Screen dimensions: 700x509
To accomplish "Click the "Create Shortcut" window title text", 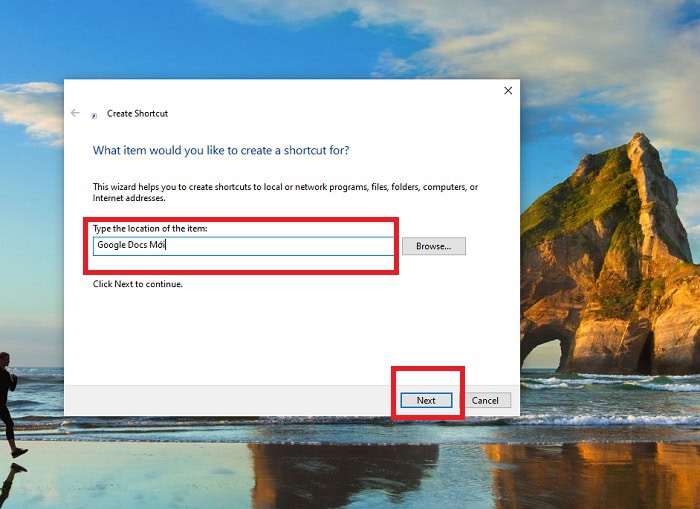I will pos(138,114).
